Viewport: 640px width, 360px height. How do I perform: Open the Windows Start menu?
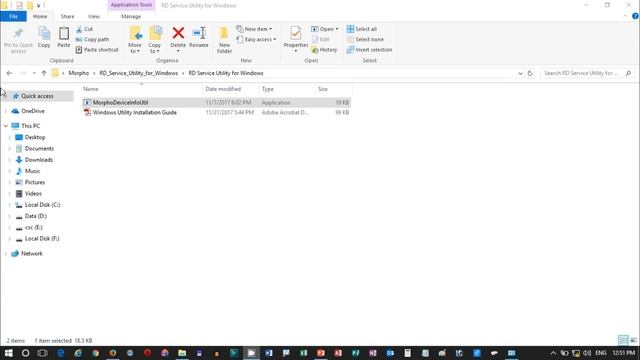tap(8, 353)
